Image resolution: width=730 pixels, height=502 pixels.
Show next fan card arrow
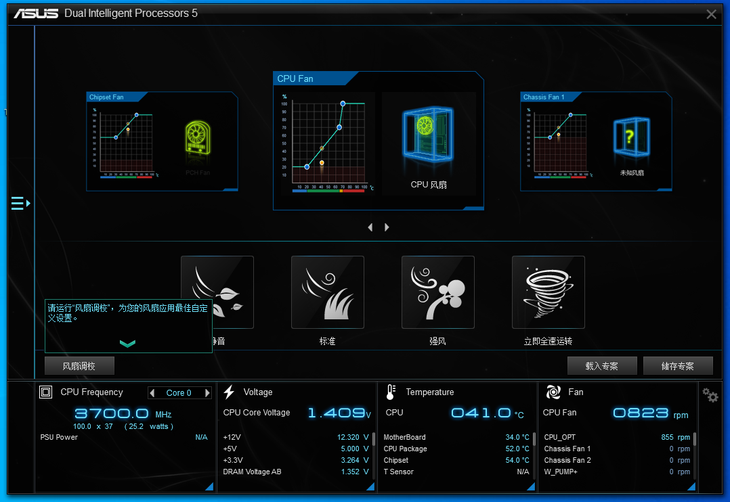coord(387,227)
